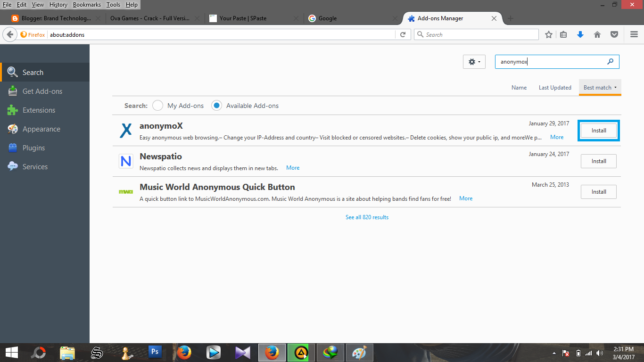The image size is (644, 362).
Task: Install the anonymoX add-on
Action: (x=599, y=131)
